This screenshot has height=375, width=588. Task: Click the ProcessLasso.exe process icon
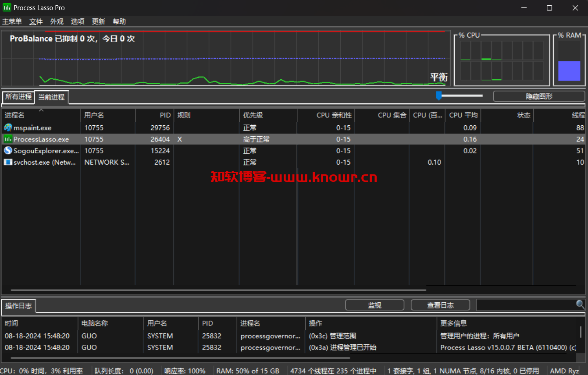click(x=8, y=139)
